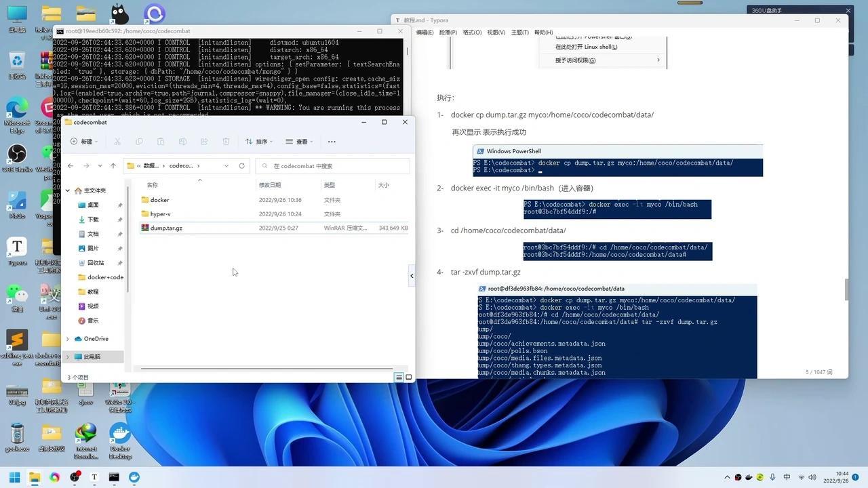Open Typora from the taskbar
The height and width of the screenshot is (488, 868).
click(x=94, y=476)
